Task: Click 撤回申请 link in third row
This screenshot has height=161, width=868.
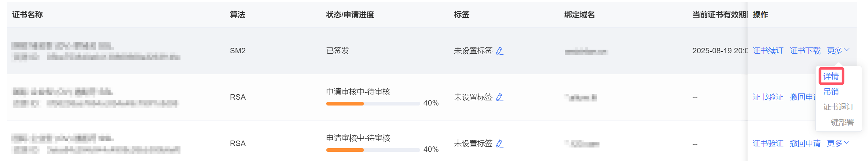Action: [x=805, y=143]
